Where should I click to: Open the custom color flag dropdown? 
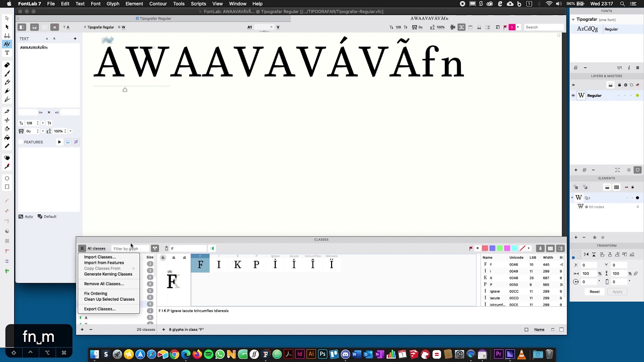(528, 248)
